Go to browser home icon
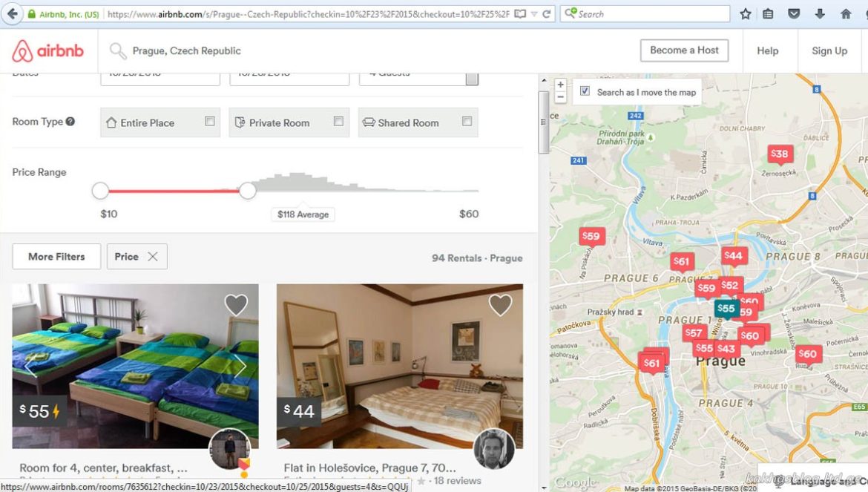 tap(845, 14)
